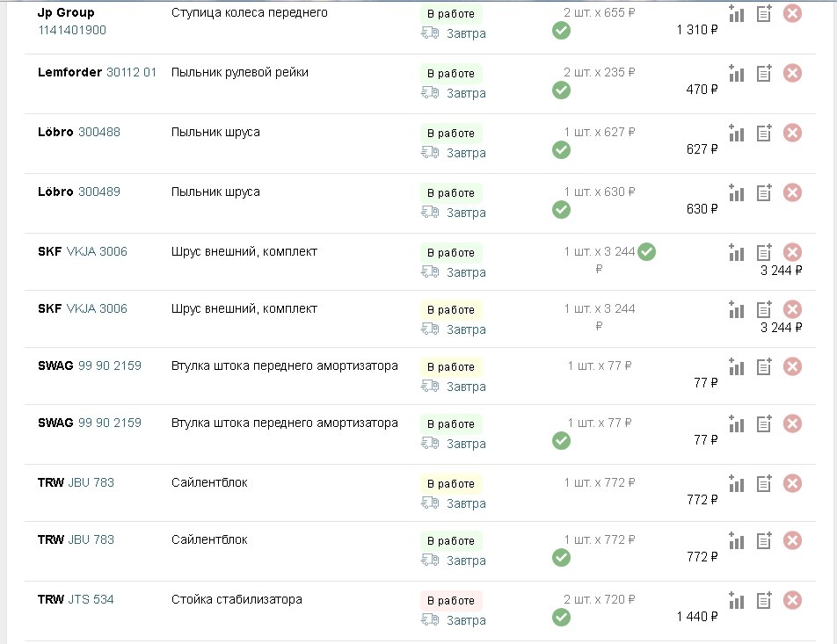
Task: Add a note to TRW JTS 534
Action: [764, 600]
